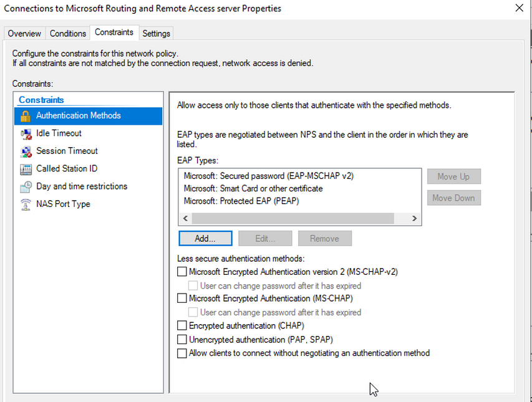Select Day and time restrictions constraint
Viewport: 532px width, 402px height.
tap(88, 186)
